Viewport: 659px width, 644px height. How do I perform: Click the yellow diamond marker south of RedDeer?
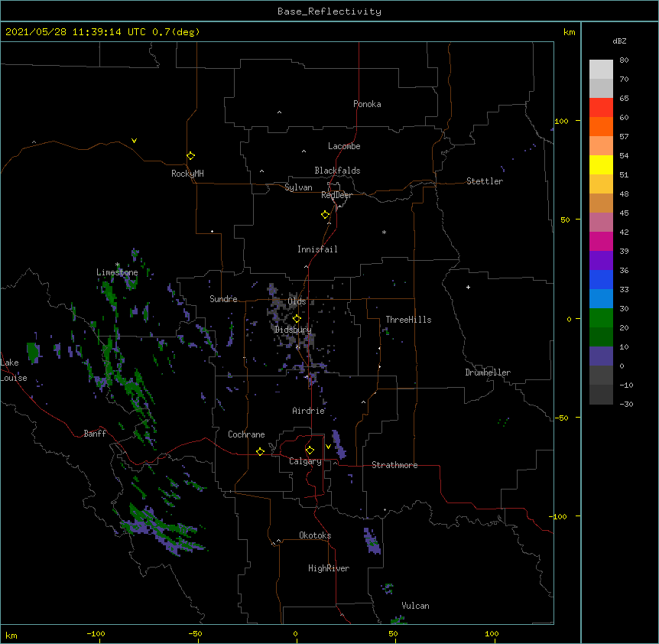point(325,215)
